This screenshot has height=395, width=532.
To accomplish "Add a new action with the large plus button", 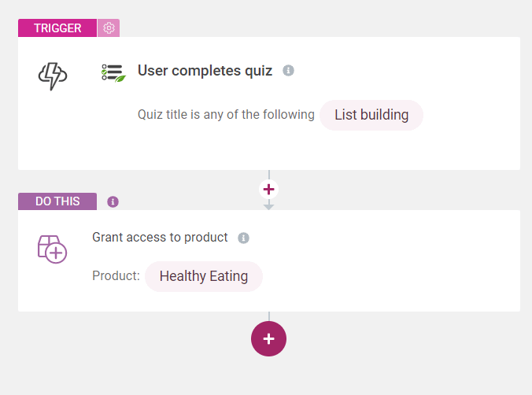I will click(x=268, y=338).
